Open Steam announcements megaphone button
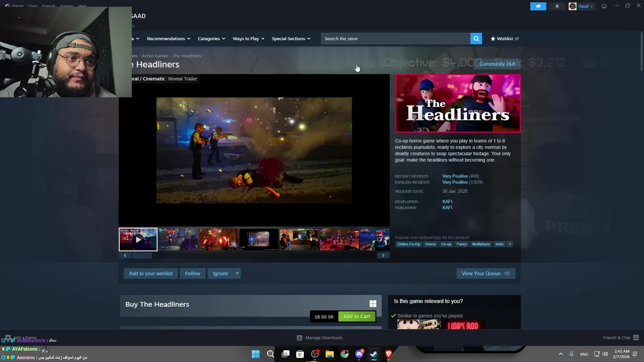 538,6
